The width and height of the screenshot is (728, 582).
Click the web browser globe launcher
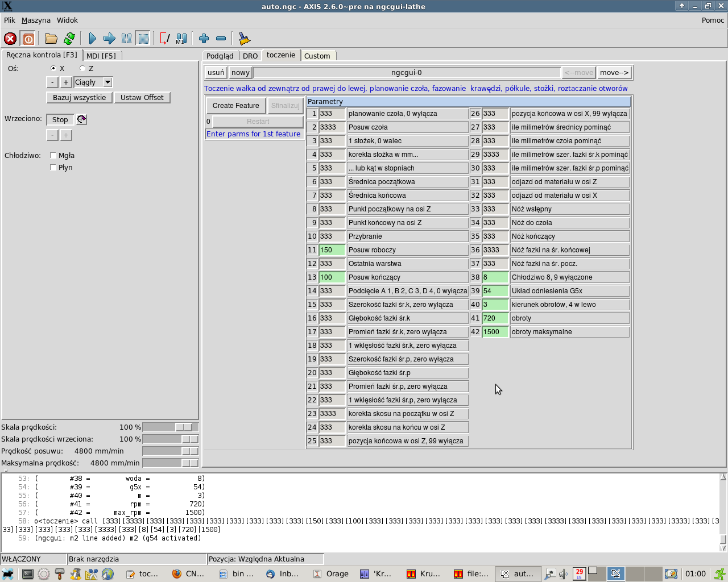tap(107, 574)
